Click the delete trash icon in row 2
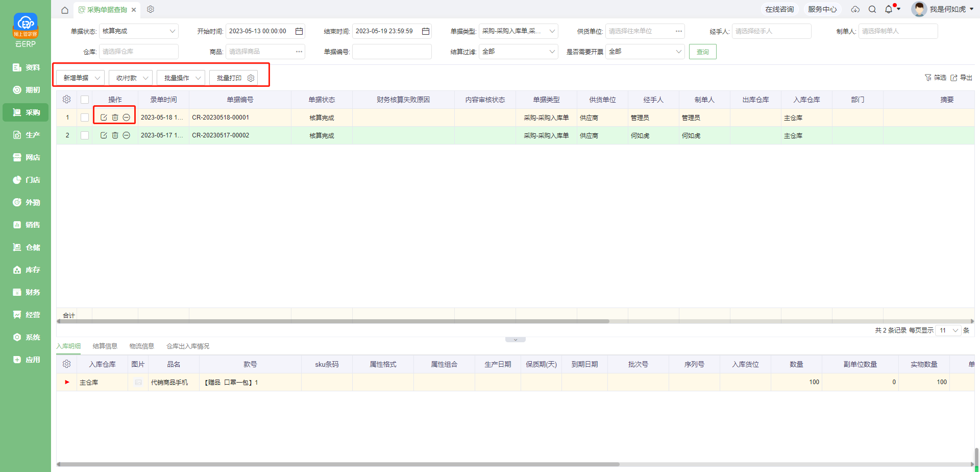Image resolution: width=980 pixels, height=472 pixels. (115, 135)
